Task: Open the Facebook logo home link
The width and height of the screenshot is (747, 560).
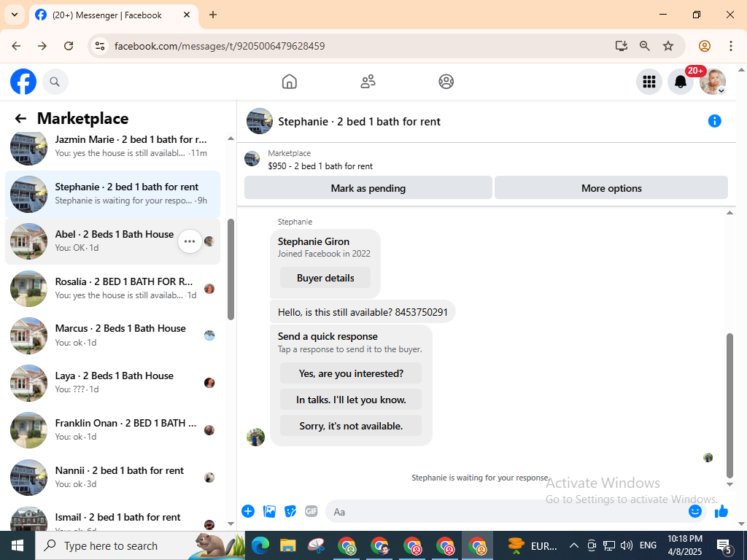Action: pyautogui.click(x=23, y=82)
